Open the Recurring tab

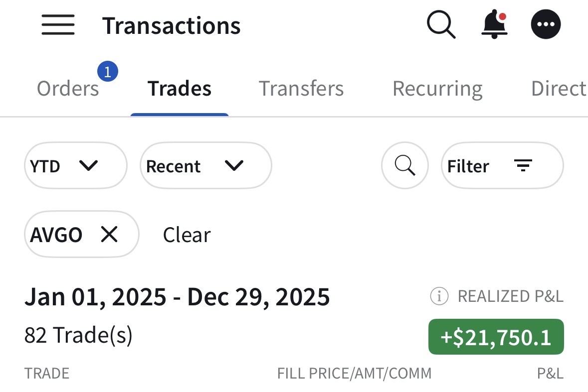[437, 89]
